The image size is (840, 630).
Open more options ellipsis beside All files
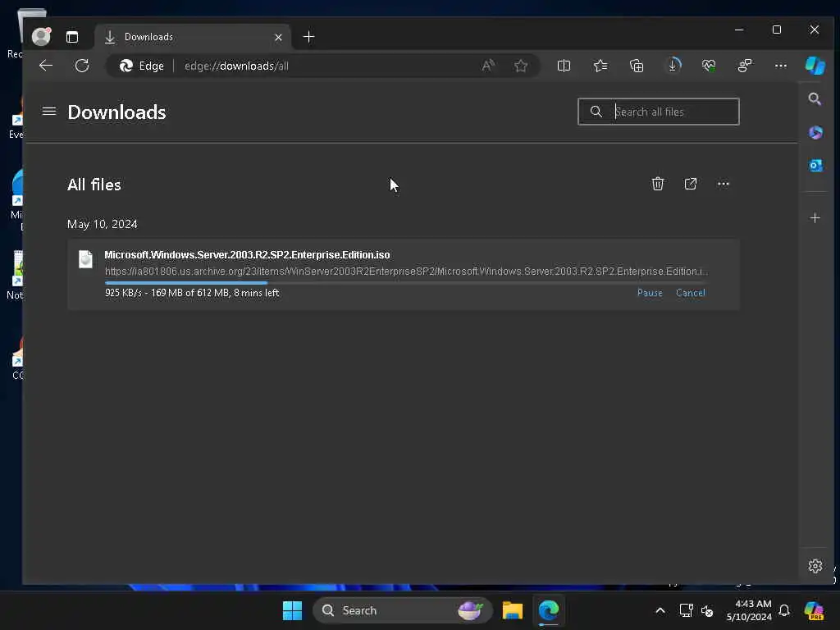724,184
